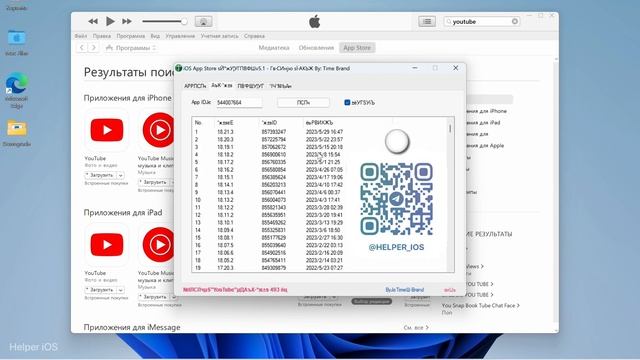Screen dimensions: 640x360
Task: Toggle the blue checkbox in the tool dialog
Action: coord(347,102)
